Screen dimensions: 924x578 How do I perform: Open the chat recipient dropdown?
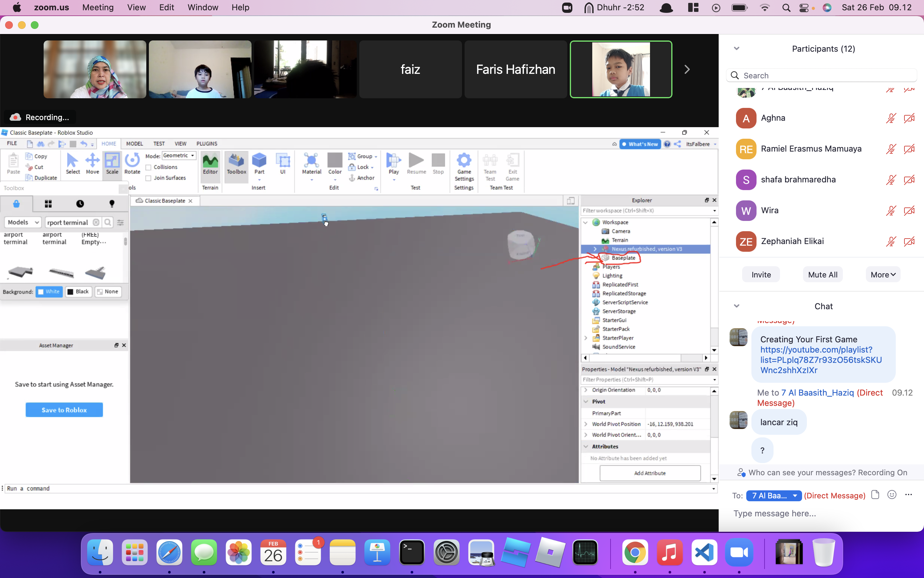click(x=774, y=495)
